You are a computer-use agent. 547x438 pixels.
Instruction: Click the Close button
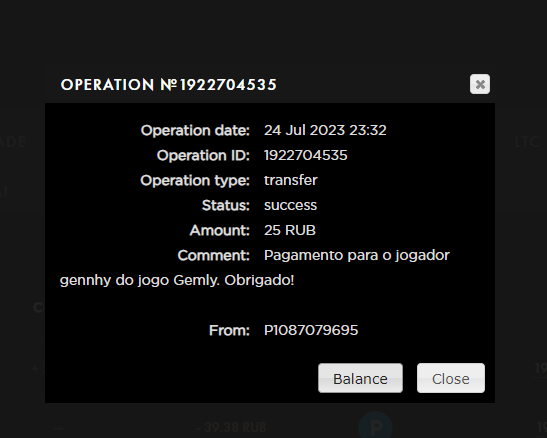(451, 378)
